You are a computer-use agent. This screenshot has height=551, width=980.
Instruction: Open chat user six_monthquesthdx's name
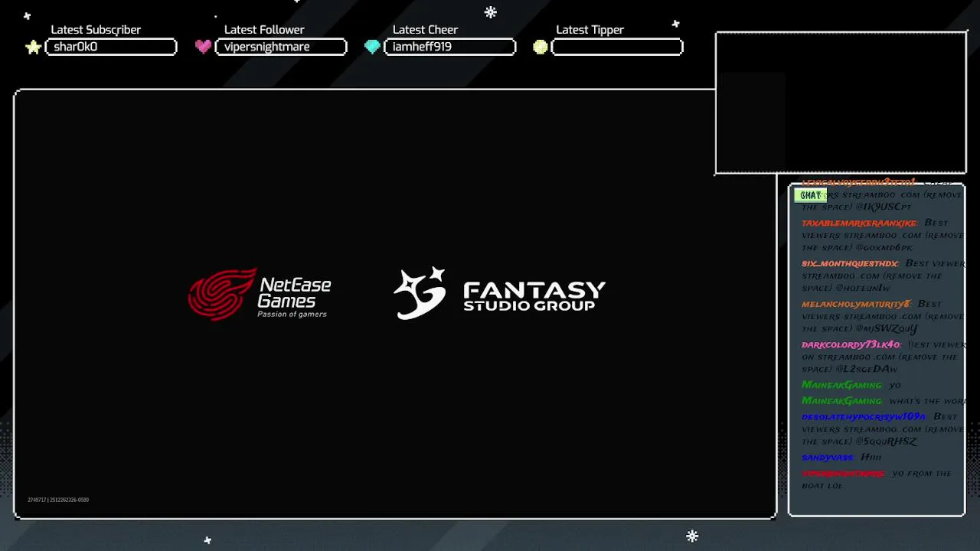pyautogui.click(x=850, y=264)
